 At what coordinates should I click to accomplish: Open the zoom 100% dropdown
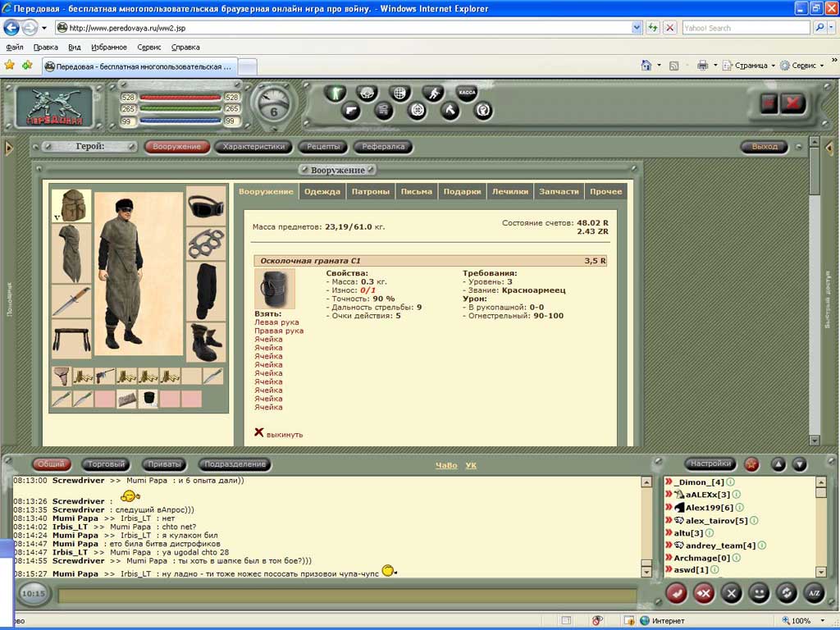point(824,621)
